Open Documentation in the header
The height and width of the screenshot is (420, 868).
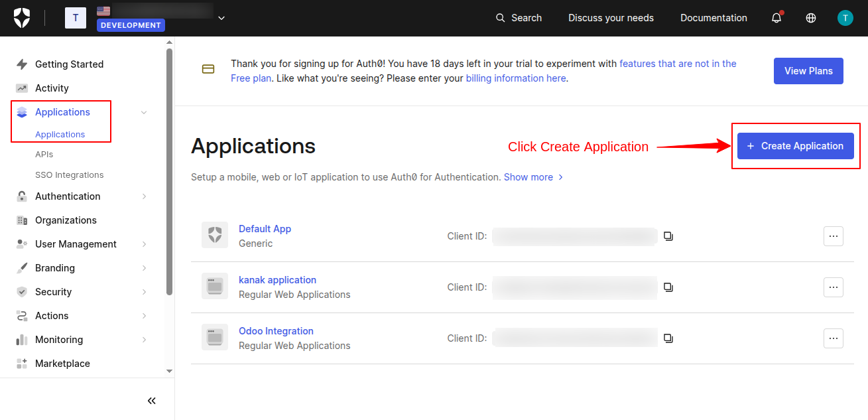pyautogui.click(x=713, y=18)
